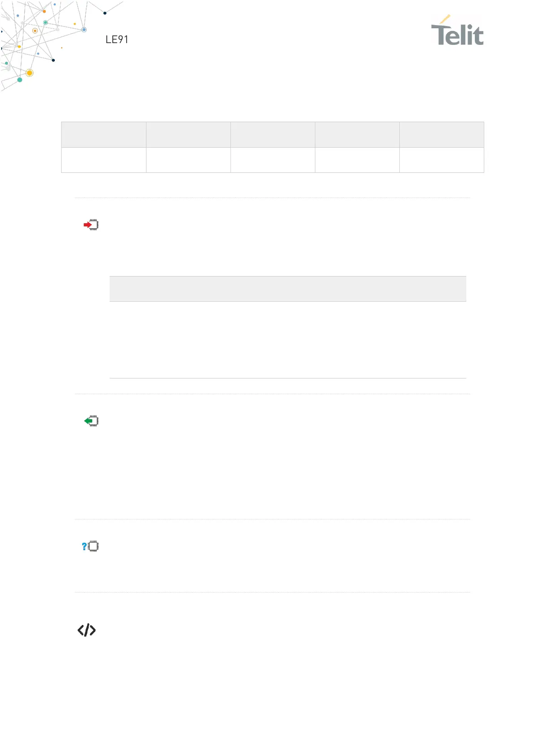Image resolution: width=535 pixels, height=756 pixels.
Task: Click the last gray header cell
Action: click(442, 135)
